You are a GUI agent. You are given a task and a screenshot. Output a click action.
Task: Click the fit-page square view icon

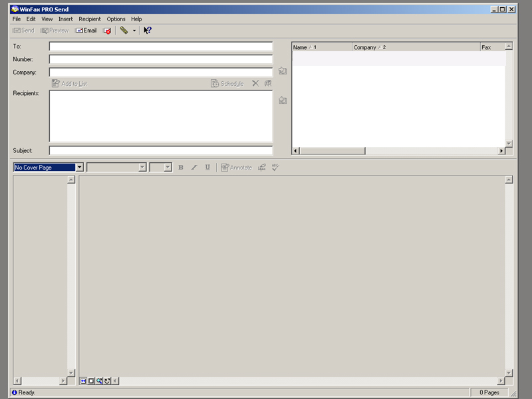click(x=91, y=381)
